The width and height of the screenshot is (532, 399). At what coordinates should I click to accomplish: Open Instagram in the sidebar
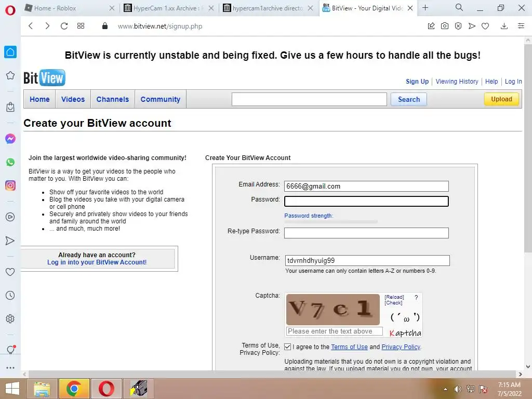(10, 185)
